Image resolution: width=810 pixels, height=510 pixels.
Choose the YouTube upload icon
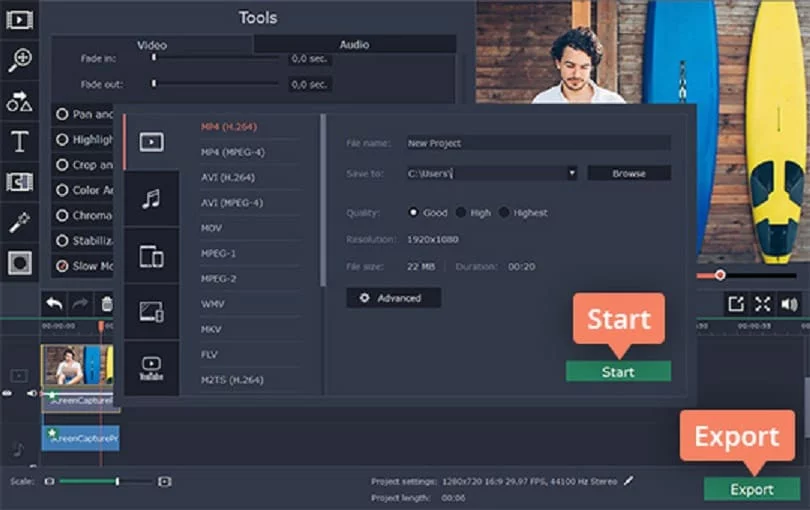151,368
